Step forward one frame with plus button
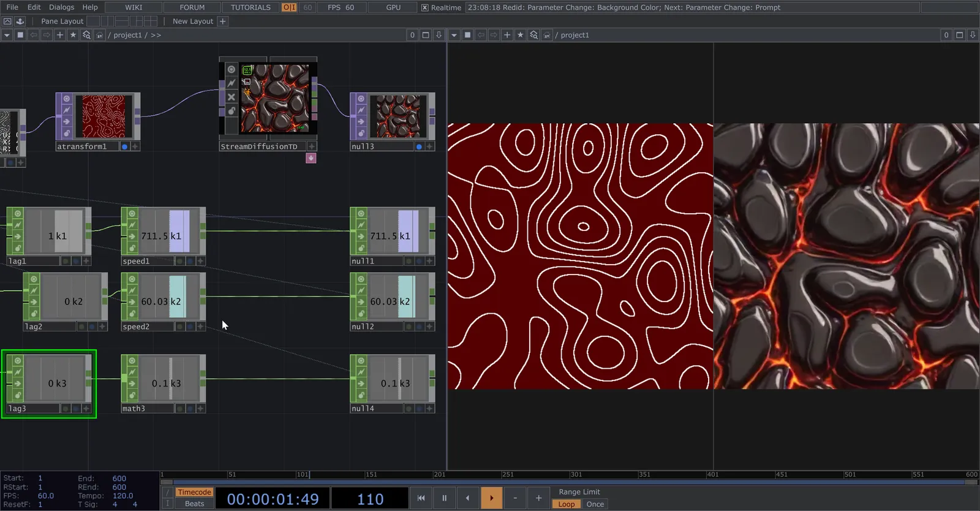 pos(538,498)
